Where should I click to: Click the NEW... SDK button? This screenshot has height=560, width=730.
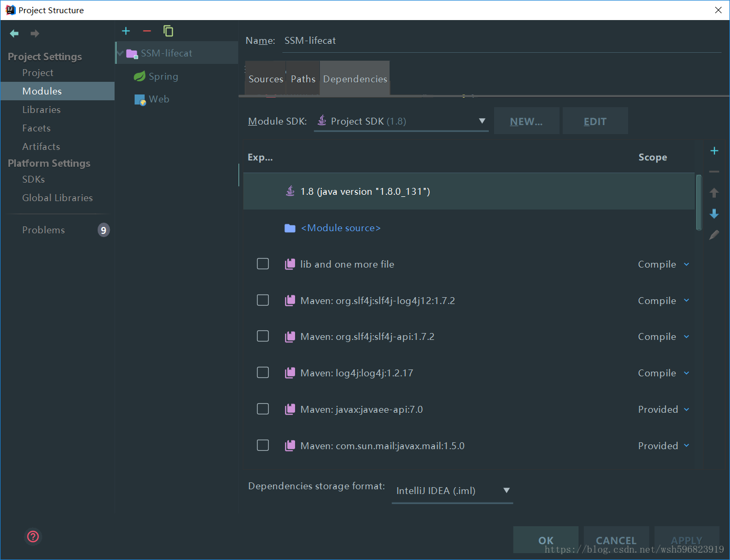point(526,121)
